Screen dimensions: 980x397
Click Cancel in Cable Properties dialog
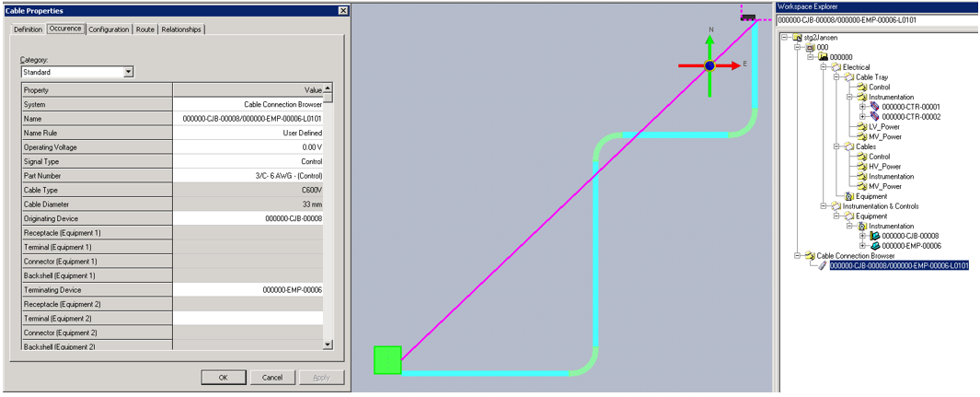tap(272, 378)
